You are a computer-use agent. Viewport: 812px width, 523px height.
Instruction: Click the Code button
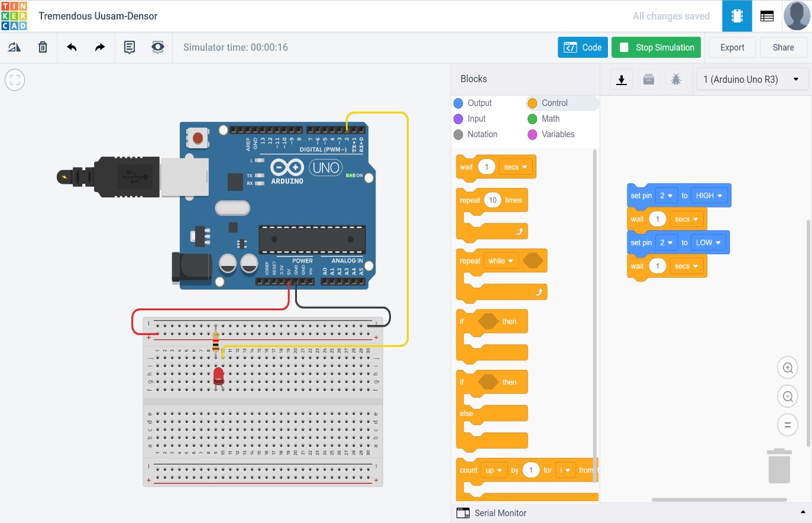click(x=583, y=47)
